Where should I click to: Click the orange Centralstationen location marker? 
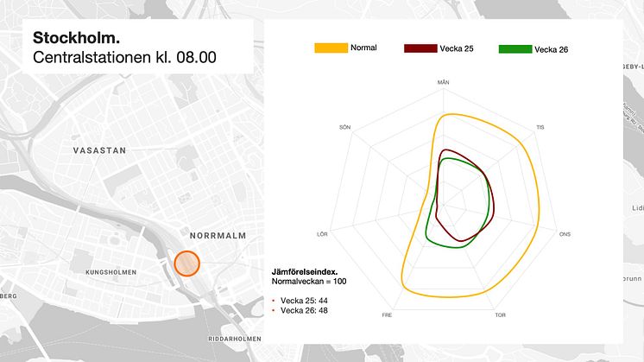[x=186, y=264]
